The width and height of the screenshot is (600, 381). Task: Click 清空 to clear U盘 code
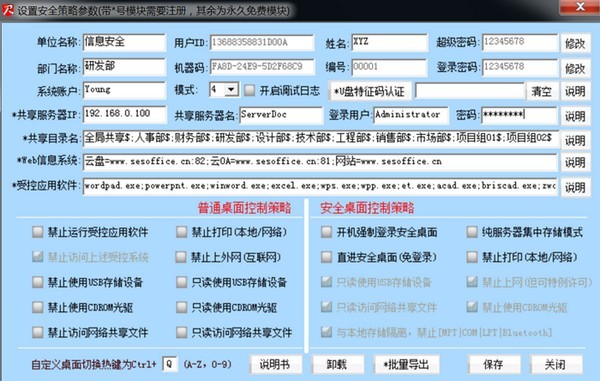(x=541, y=91)
